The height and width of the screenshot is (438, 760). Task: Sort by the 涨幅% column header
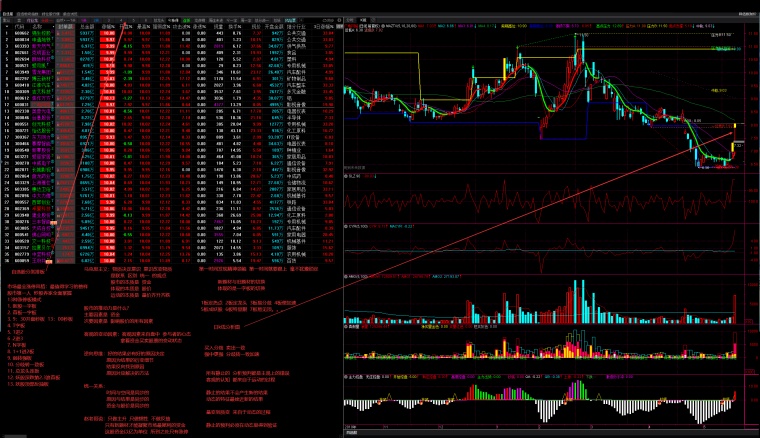[x=108, y=27]
